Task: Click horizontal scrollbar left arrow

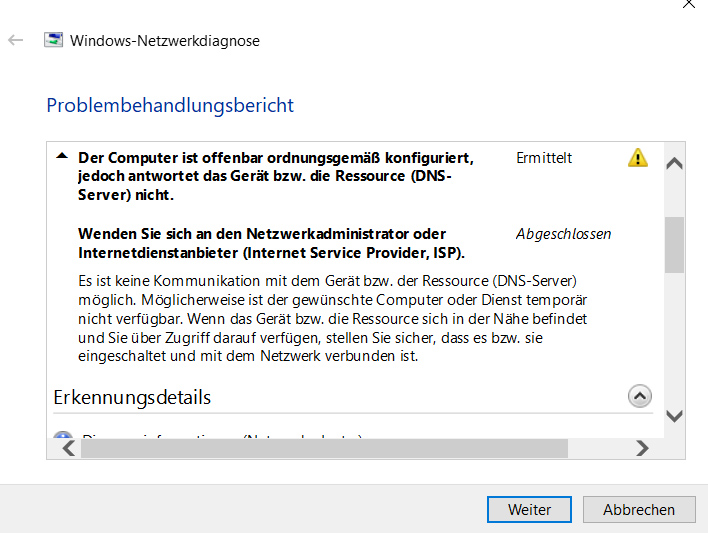Action: [x=69, y=449]
